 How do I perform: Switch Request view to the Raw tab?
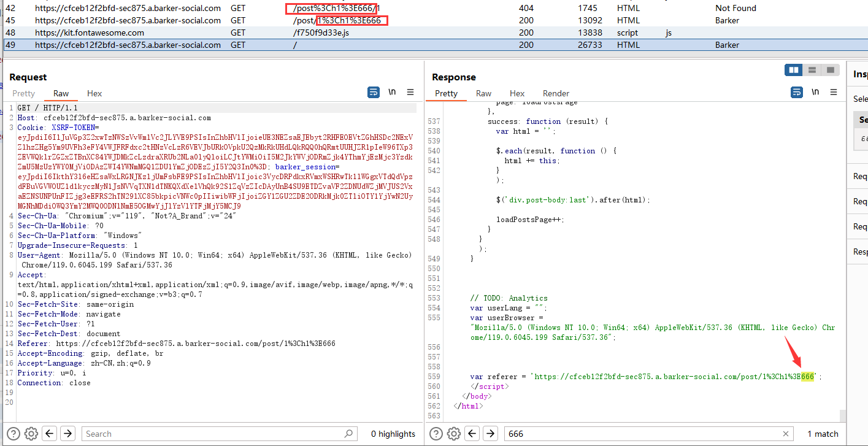[61, 93]
